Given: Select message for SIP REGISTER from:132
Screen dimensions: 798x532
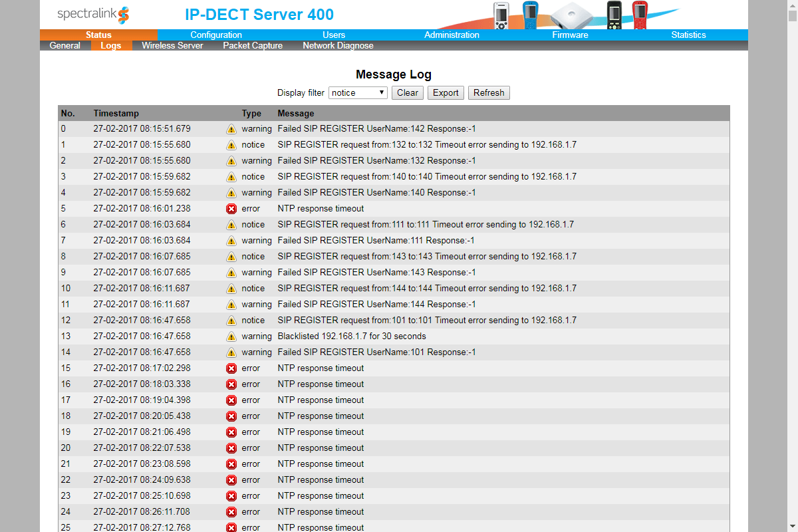Looking at the screenshot, I should coord(427,145).
